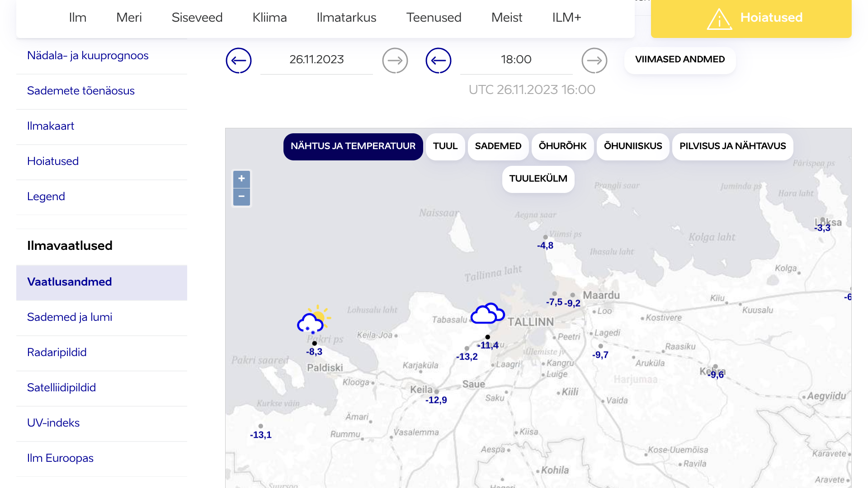Click previous hour arrow icon
The image size is (868, 488).
tap(438, 60)
